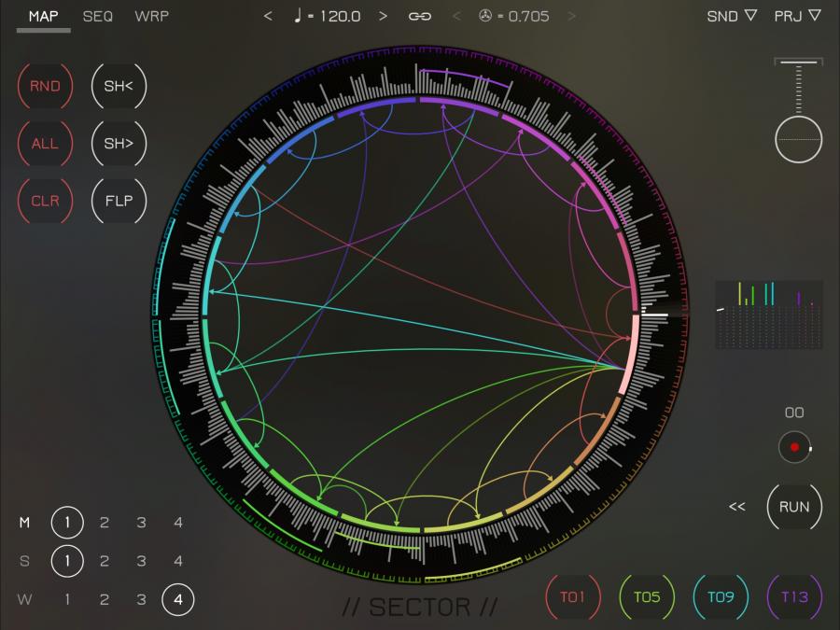Select S row option 3
The height and width of the screenshot is (630, 840).
coord(142,561)
